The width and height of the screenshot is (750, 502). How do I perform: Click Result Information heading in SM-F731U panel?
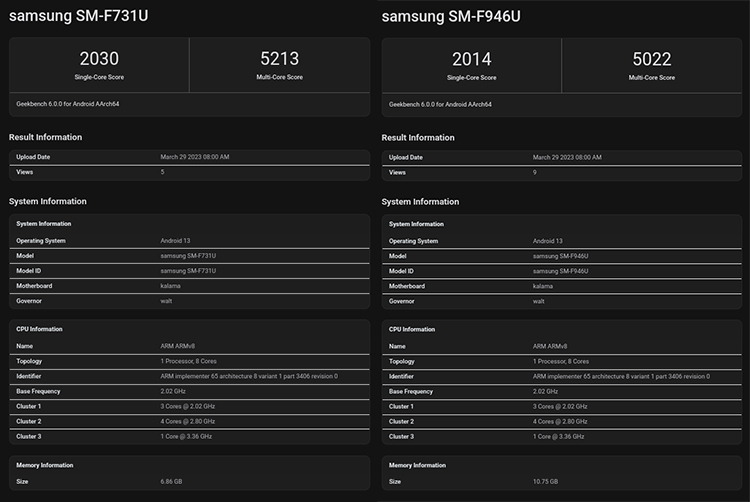point(45,137)
